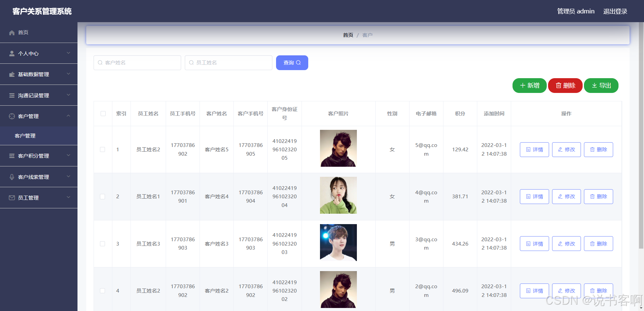Click the 删除 trash icon for 客户姓名3
This screenshot has height=311, width=644.
592,244
